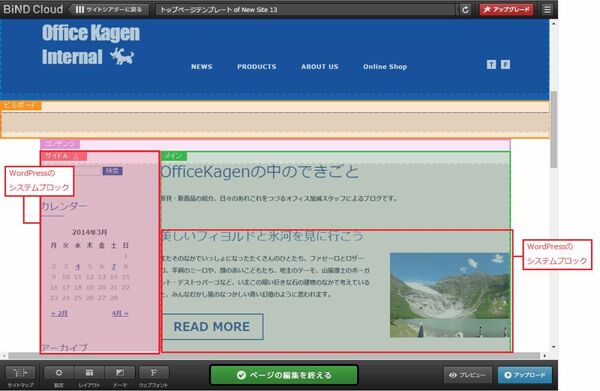Click the blue Upload (アップロード) button

tap(525, 375)
